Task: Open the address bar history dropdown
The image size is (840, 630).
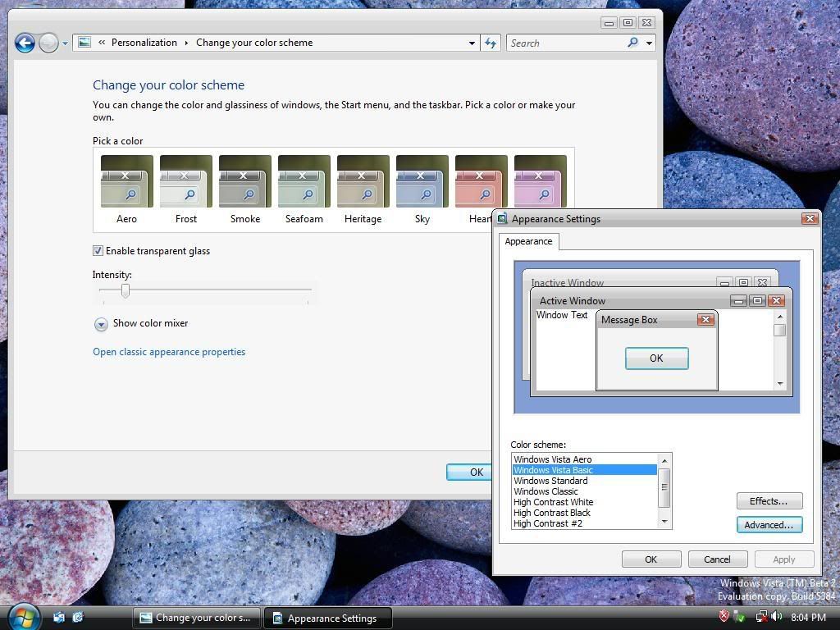Action: tap(472, 43)
